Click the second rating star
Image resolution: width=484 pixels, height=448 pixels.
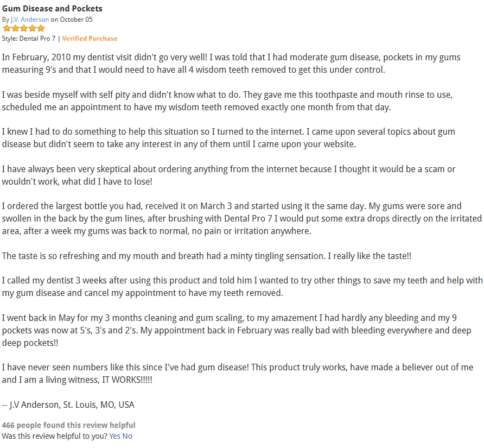coord(15,28)
